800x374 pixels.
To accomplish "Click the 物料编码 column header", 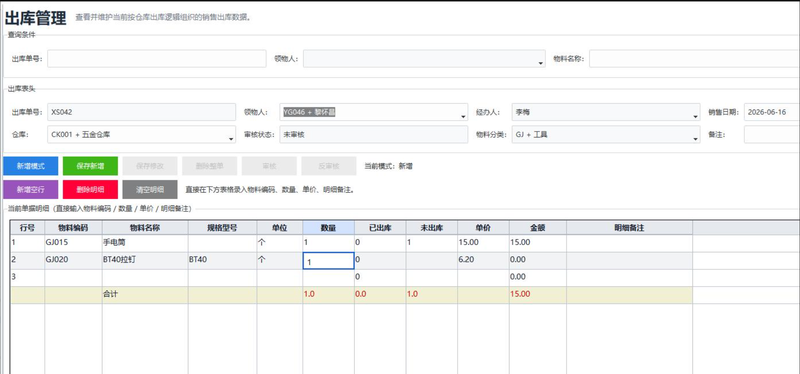I will tap(73, 228).
